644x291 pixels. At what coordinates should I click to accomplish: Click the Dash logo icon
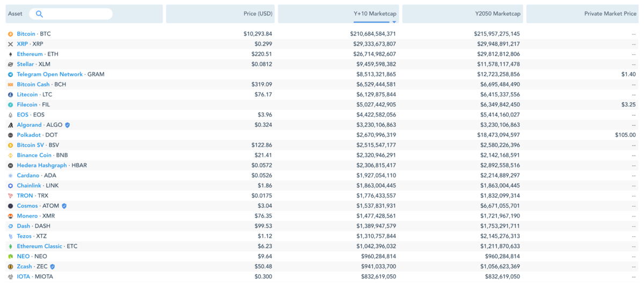10,226
